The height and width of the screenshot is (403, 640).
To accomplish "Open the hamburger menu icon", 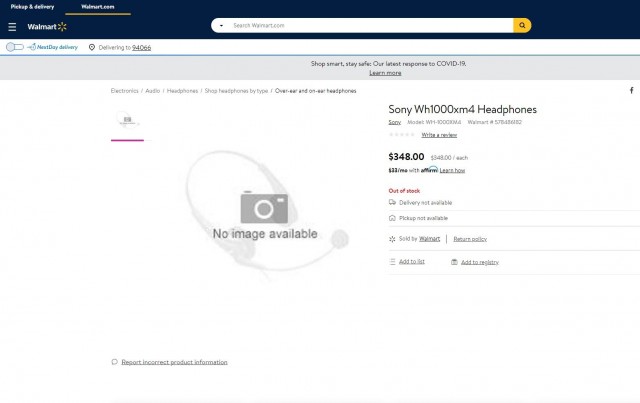I will coord(12,27).
